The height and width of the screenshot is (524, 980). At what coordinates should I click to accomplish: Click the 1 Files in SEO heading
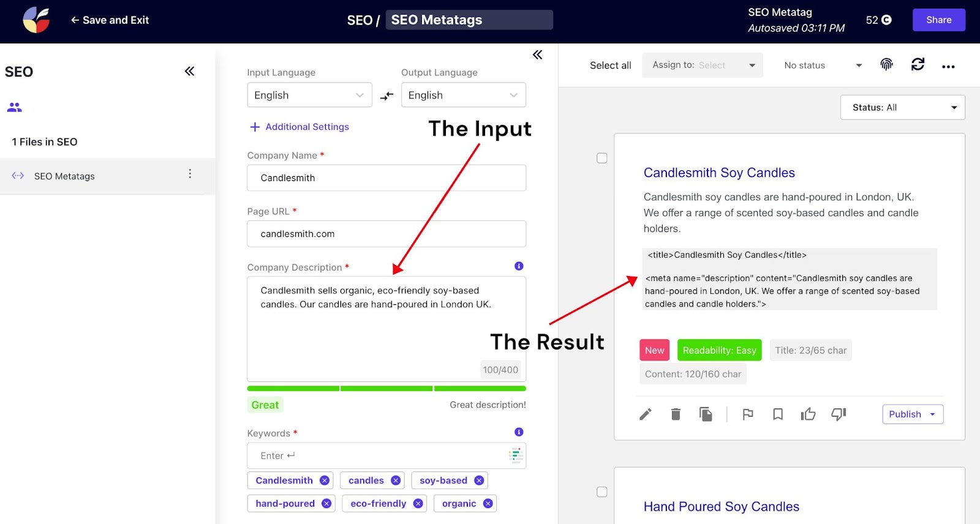45,142
